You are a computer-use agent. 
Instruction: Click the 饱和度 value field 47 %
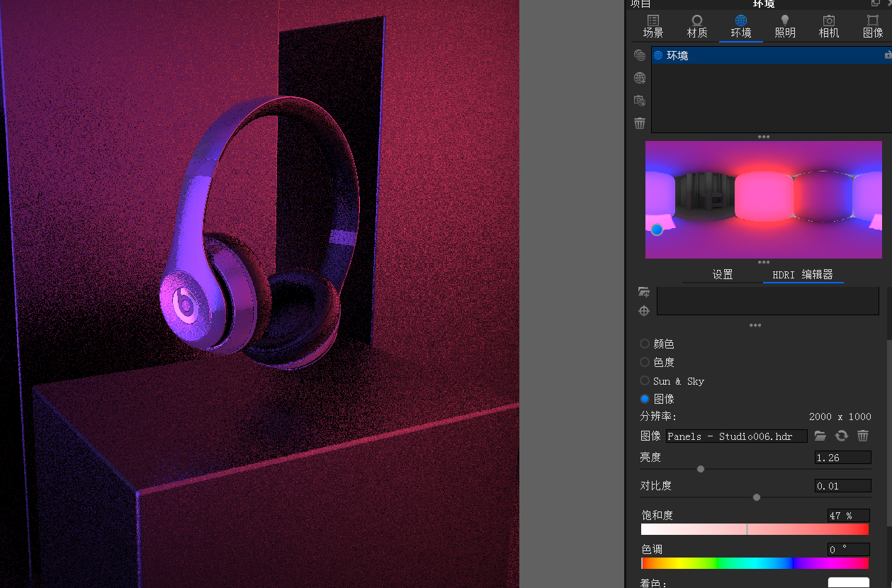point(848,516)
